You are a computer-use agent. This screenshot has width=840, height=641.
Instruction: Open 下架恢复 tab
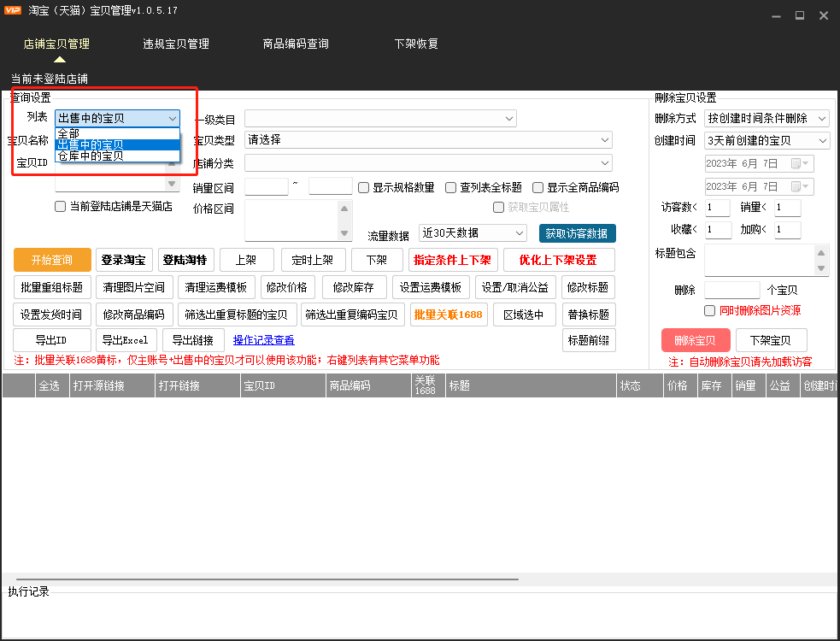[416, 44]
